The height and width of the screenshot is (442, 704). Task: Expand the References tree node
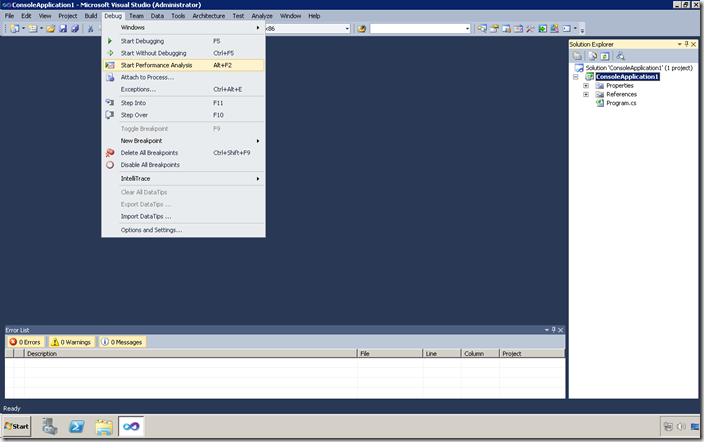point(586,94)
